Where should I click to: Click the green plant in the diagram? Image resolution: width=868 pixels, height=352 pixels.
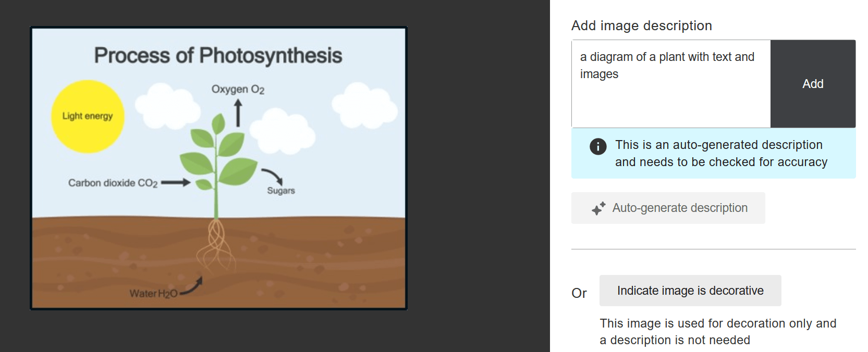pos(218,161)
